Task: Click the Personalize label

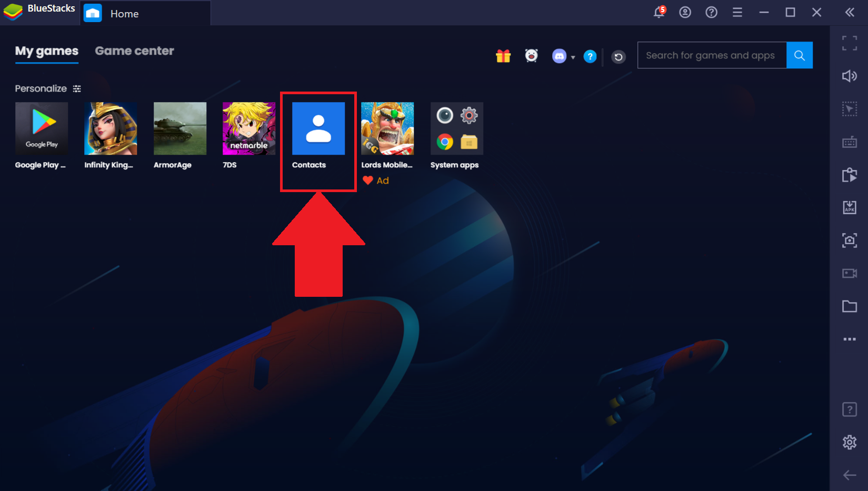Action: pos(41,88)
